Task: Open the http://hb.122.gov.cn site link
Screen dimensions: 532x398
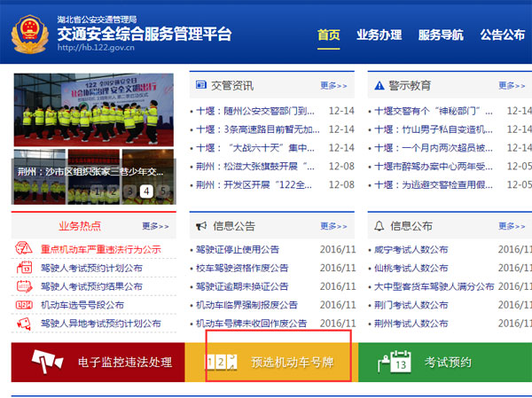Action: [96, 48]
